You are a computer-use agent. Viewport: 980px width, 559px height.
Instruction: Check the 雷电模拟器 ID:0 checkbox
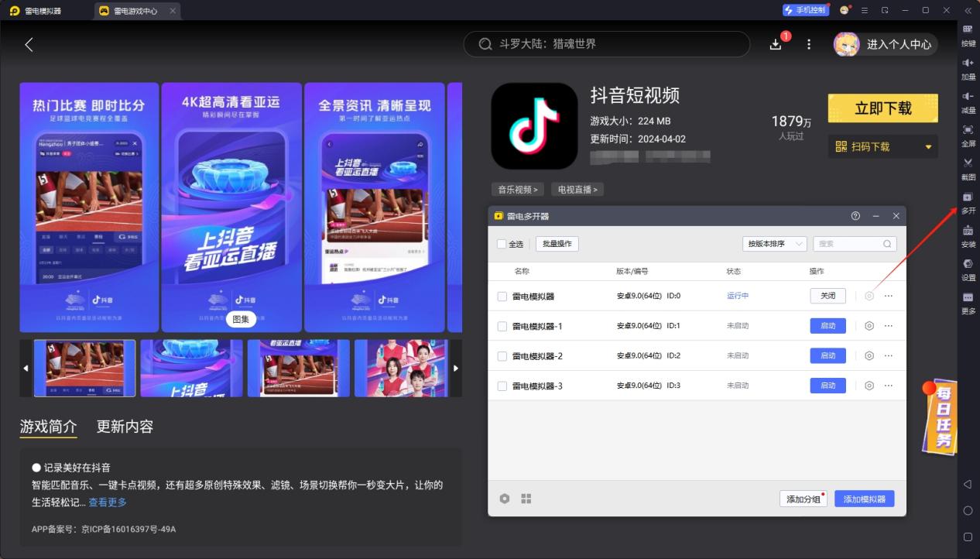(502, 296)
